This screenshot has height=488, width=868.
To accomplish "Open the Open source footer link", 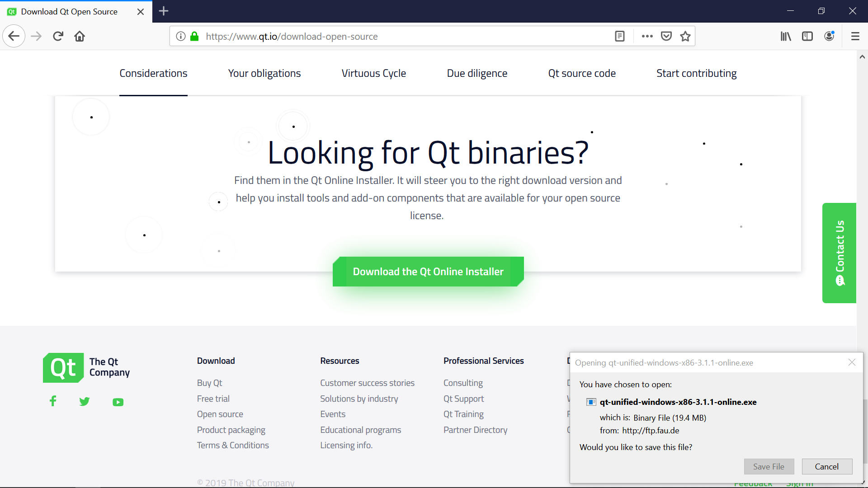I will point(220,414).
